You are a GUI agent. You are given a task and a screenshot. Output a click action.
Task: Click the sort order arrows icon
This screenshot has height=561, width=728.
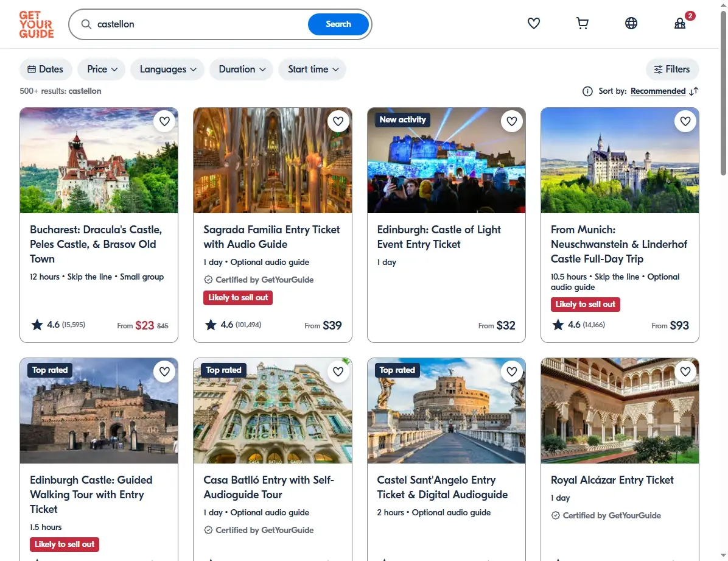pos(693,91)
